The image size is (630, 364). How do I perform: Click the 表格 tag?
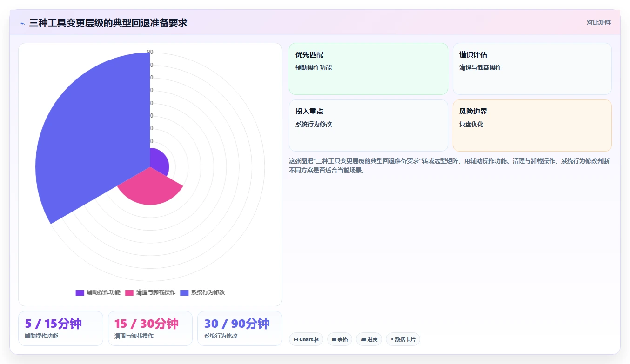(340, 339)
